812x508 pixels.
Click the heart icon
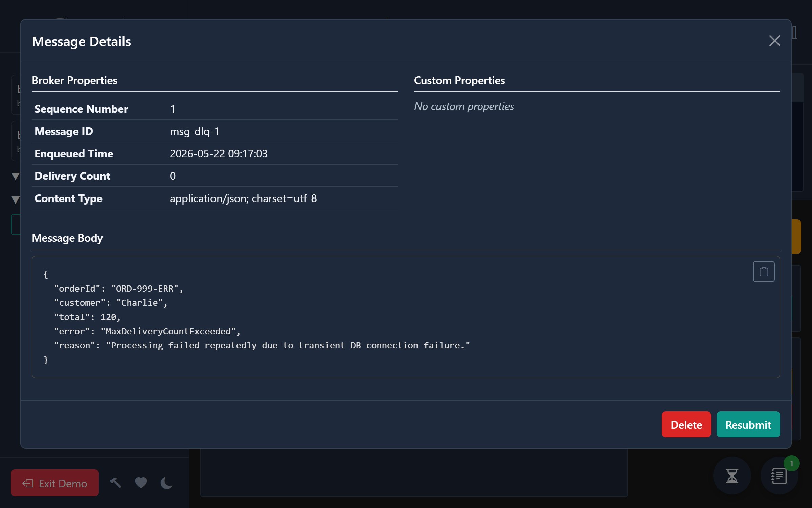pyautogui.click(x=141, y=483)
